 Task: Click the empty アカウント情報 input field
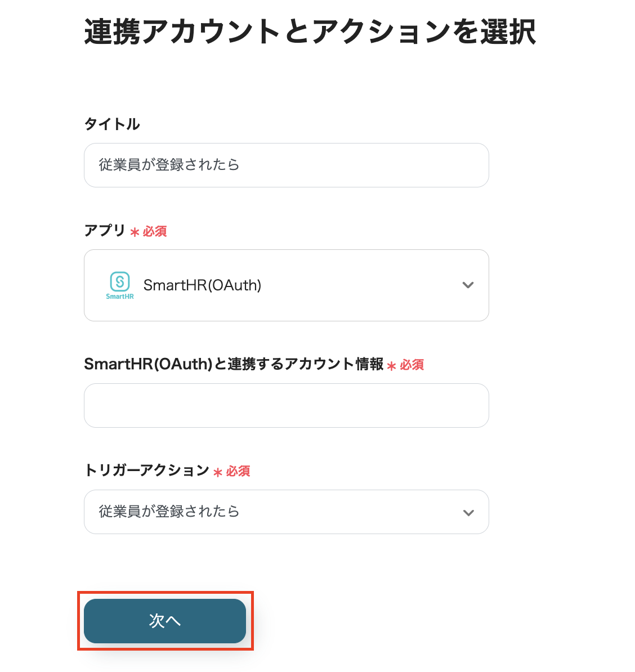pyautogui.click(x=286, y=405)
